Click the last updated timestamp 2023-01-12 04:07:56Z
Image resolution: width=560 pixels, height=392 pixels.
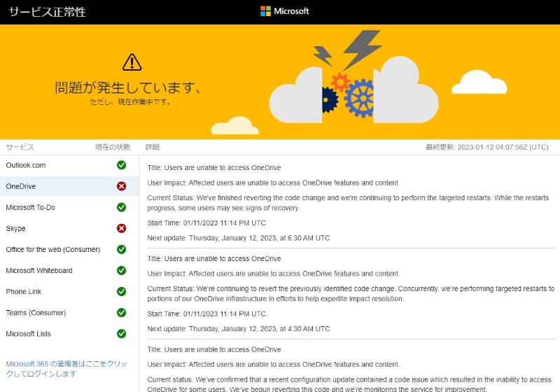486,147
